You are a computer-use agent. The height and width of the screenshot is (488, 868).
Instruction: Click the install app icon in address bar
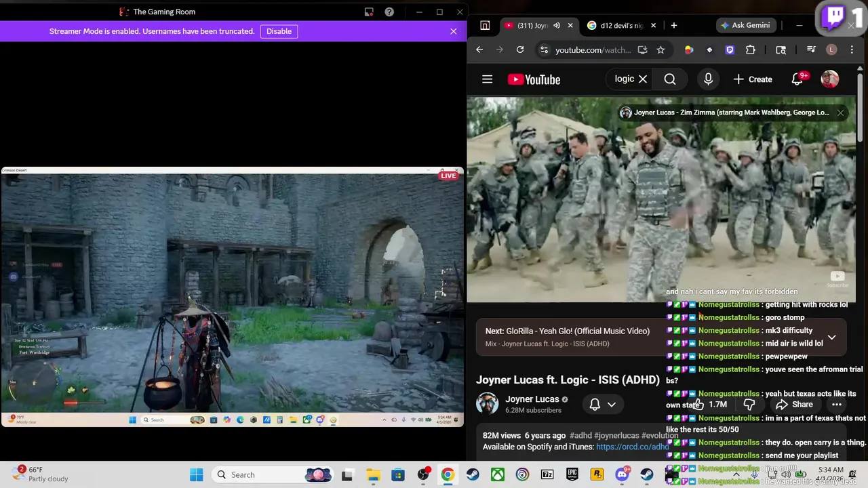coord(642,49)
